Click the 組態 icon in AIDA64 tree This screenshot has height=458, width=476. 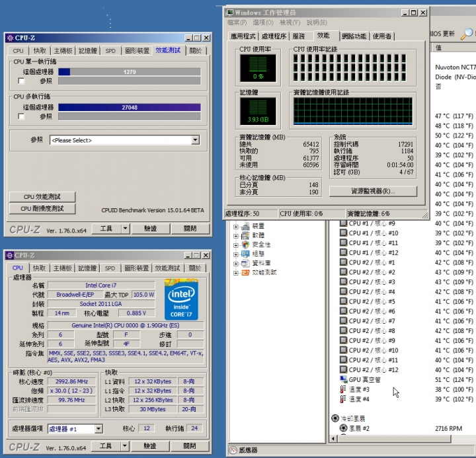[x=245, y=254]
